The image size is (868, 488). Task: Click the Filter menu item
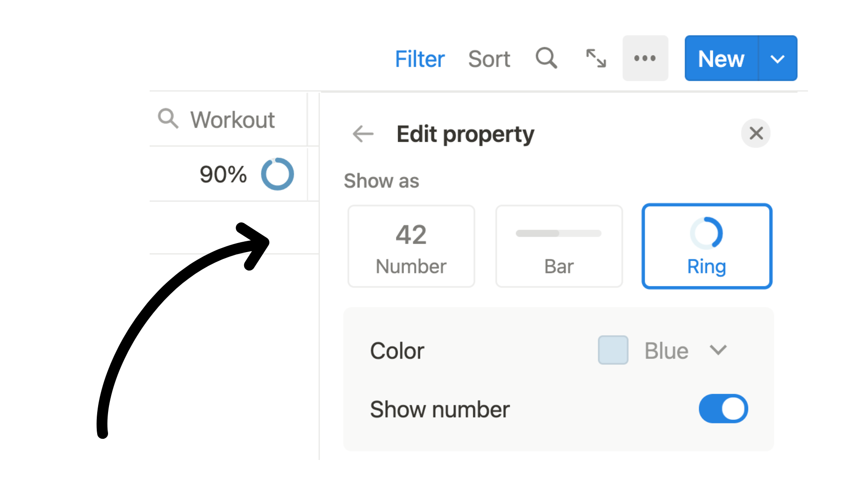420,58
